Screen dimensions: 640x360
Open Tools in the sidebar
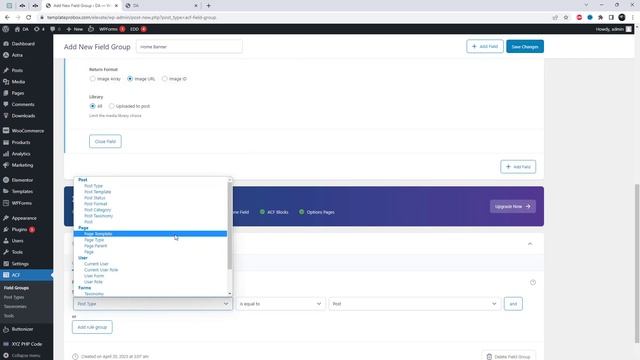coord(17,252)
